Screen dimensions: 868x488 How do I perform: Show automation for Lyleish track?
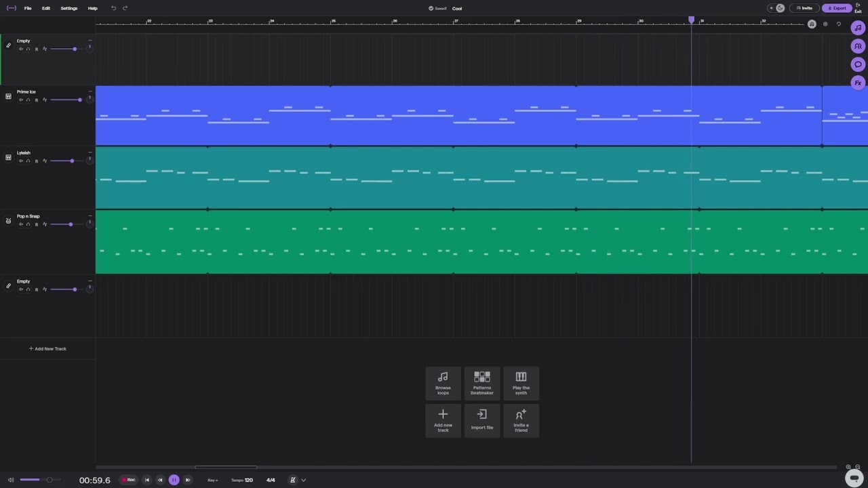(x=45, y=161)
